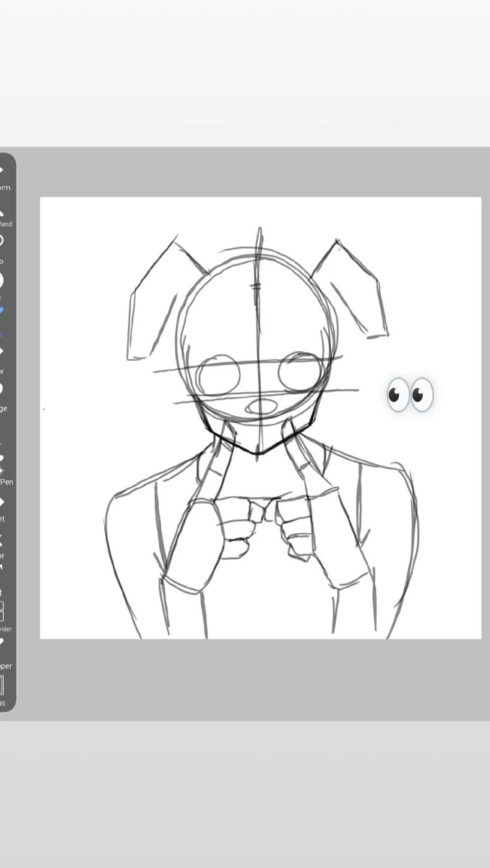Tap the white drawing canvas with bunny sketch
The height and width of the screenshot is (868, 490).
[260, 418]
